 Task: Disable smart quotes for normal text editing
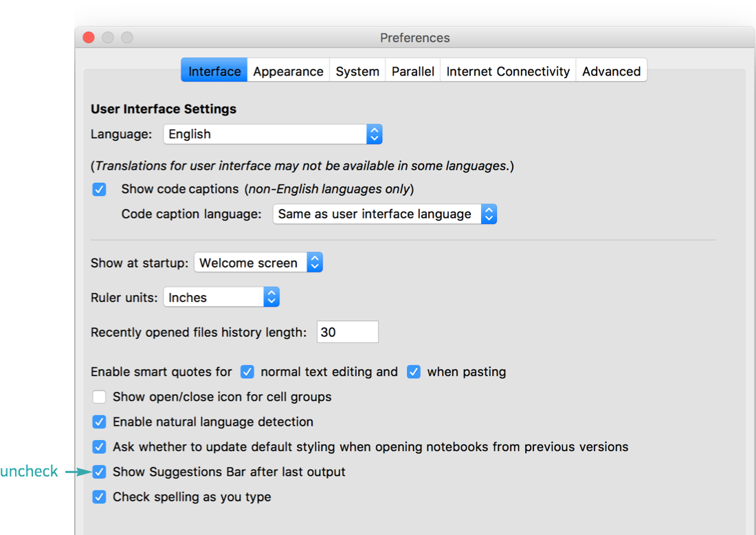(247, 371)
